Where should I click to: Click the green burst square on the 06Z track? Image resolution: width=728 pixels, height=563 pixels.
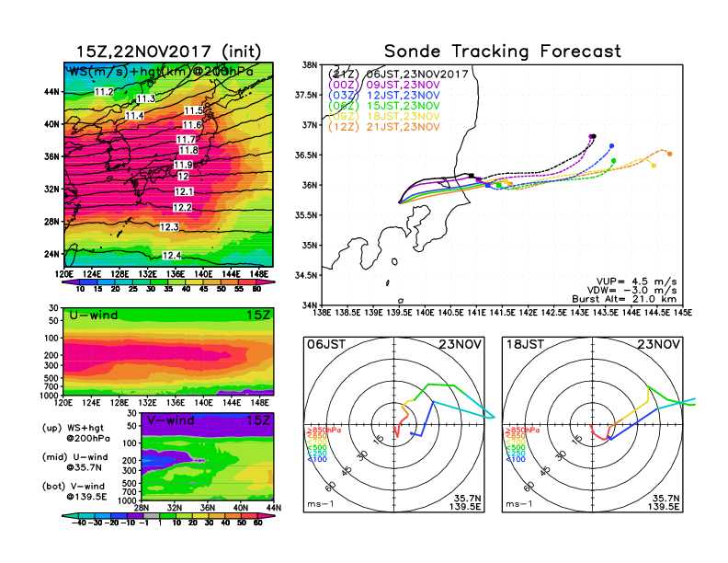pos(498,185)
